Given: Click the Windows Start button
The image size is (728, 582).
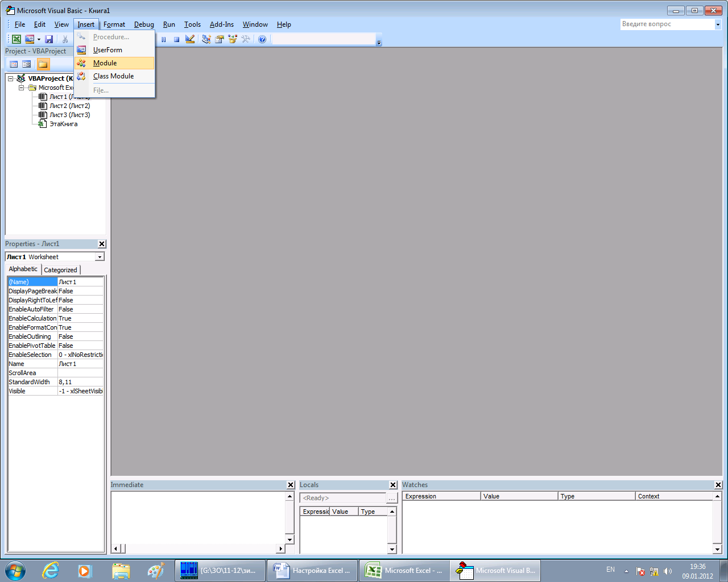Looking at the screenshot, I should (x=15, y=571).
